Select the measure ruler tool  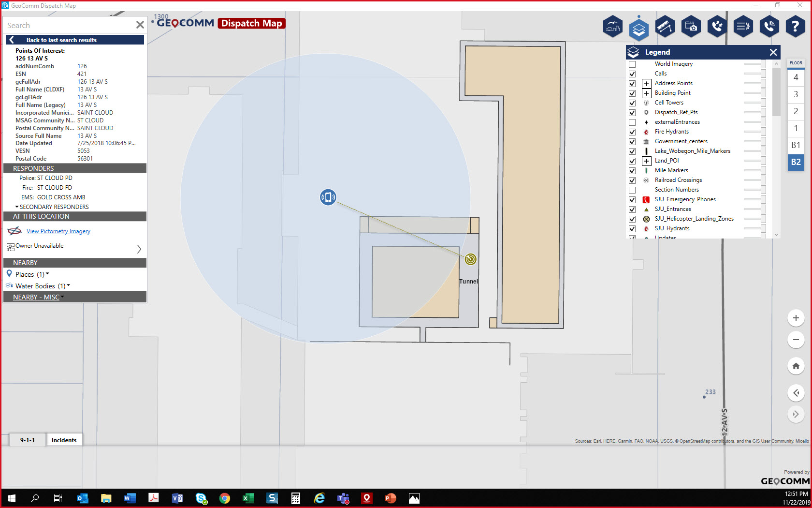(x=665, y=27)
